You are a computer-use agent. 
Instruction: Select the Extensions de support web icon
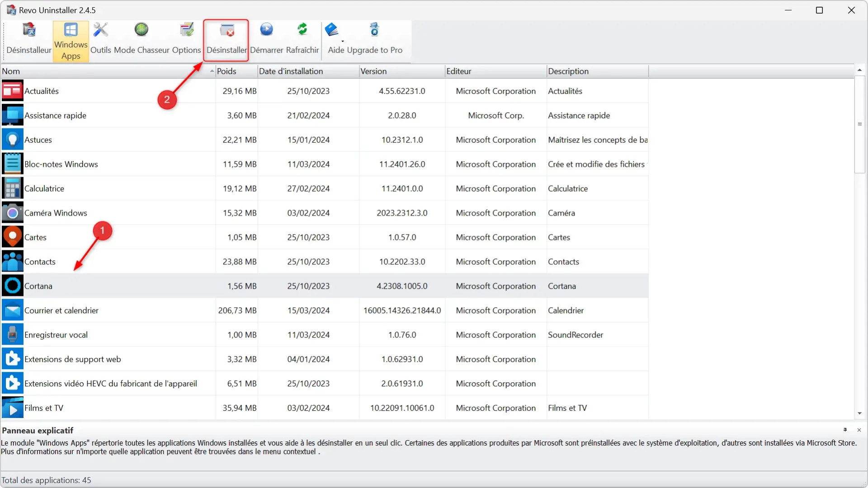[12, 359]
